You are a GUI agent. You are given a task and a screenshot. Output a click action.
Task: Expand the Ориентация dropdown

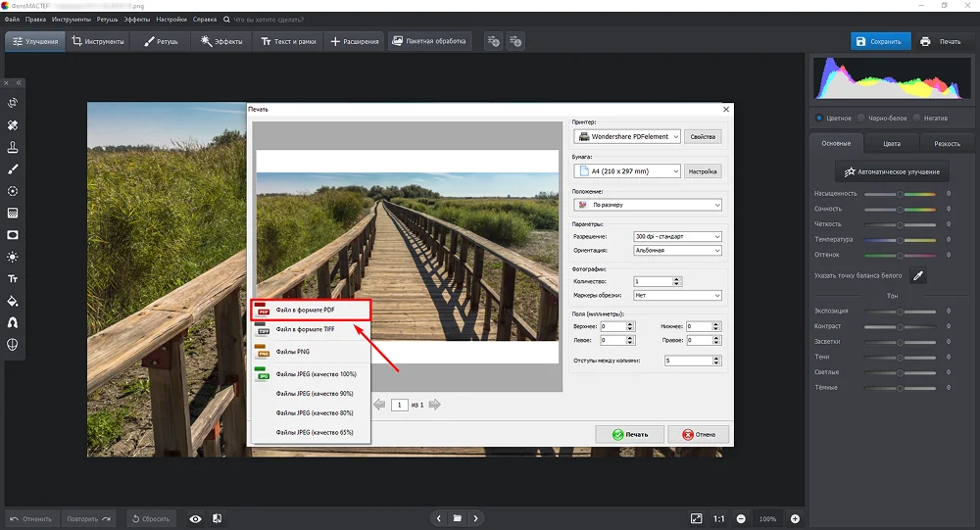[676, 250]
